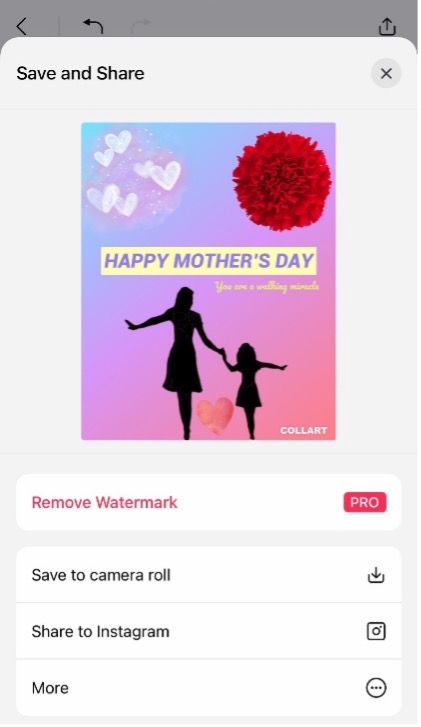This screenshot has height=727, width=421.
Task: Tap the Instagram logo icon
Action: coord(376,631)
